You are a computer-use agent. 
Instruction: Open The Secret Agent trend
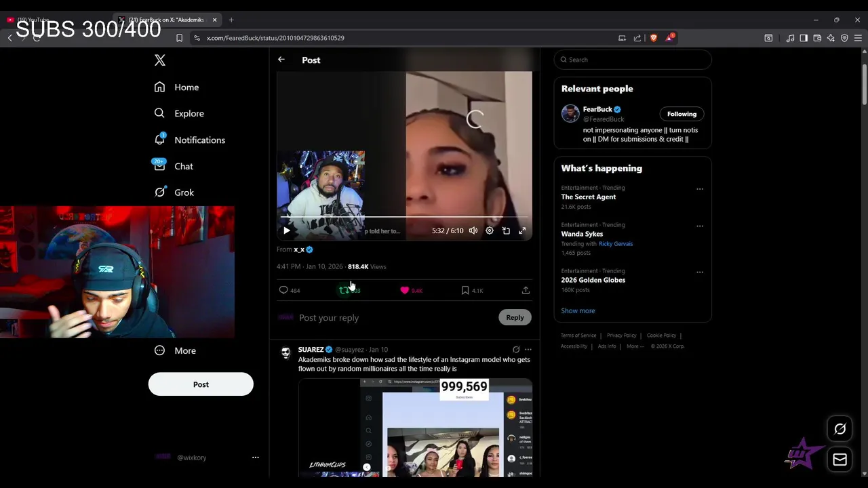tap(589, 197)
